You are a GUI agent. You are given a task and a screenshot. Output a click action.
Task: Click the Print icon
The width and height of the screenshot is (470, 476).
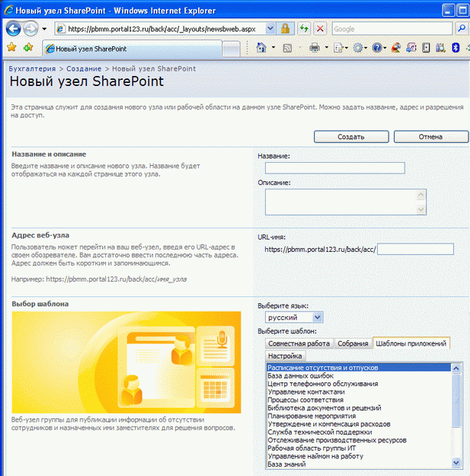tap(315, 48)
